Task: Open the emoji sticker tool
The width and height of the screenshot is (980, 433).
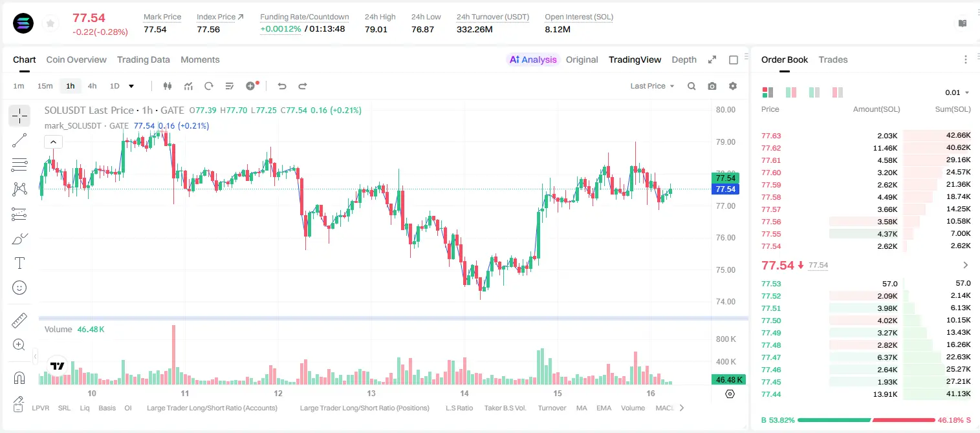Action: click(19, 288)
